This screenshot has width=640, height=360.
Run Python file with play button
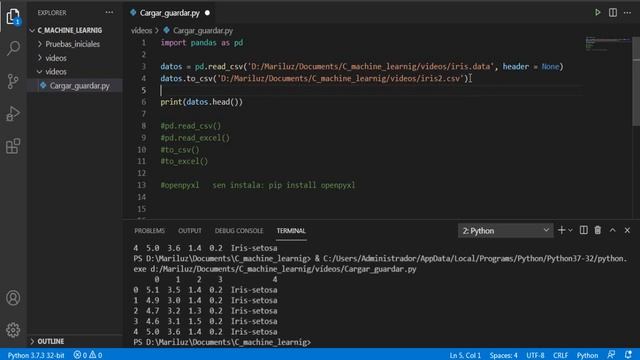pos(598,13)
